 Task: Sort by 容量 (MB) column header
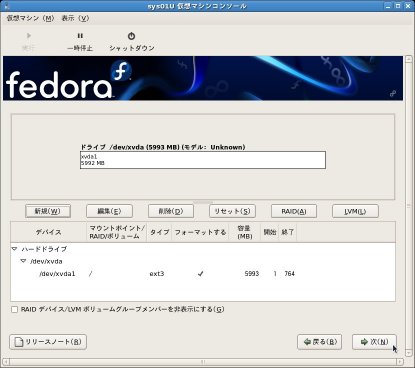point(245,232)
